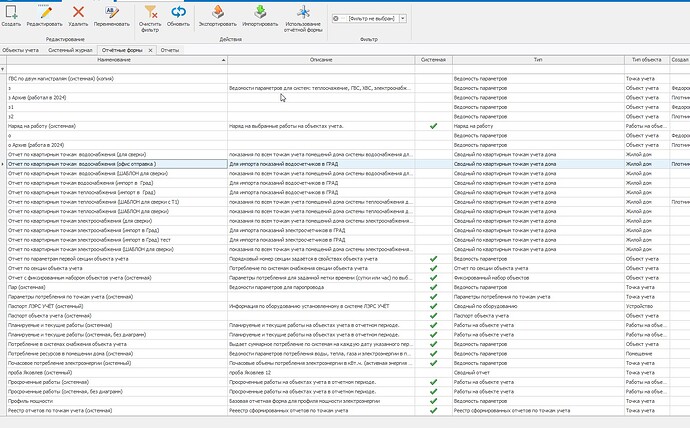The height and width of the screenshot is (428, 690).
Task: Click the Удалить red cross icon
Action: (x=78, y=12)
